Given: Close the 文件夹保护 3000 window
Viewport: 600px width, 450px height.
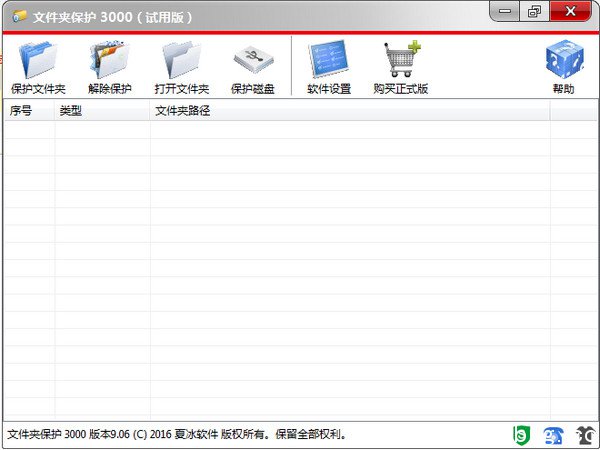Looking at the screenshot, I should [x=573, y=13].
